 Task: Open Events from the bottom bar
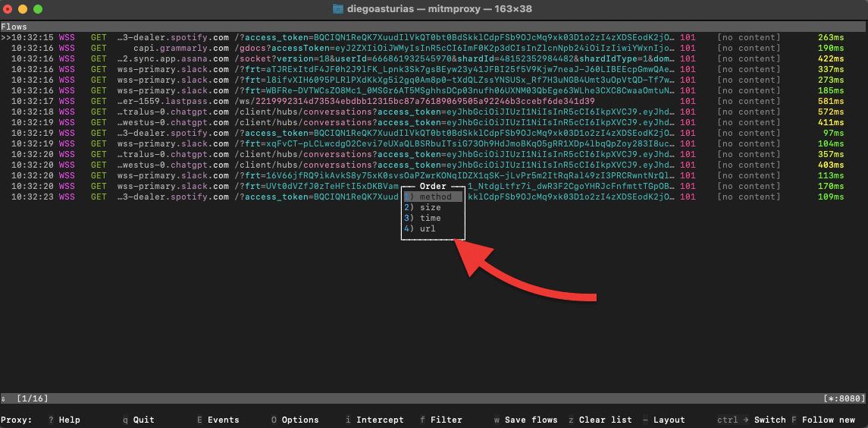[218, 420]
